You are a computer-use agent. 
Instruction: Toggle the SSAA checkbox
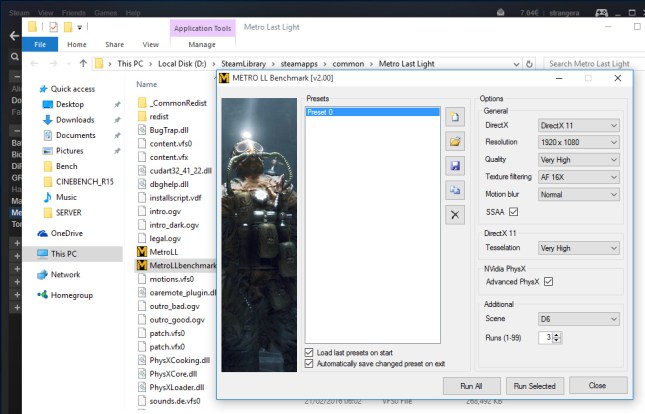tap(514, 212)
